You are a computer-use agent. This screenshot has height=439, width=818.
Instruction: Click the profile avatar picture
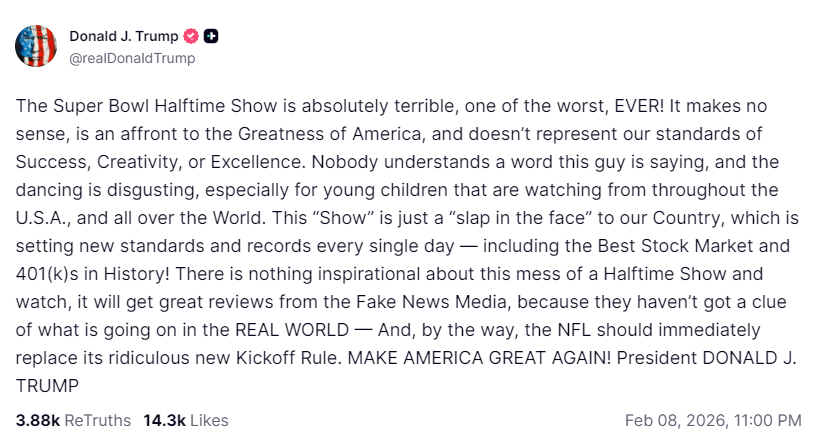pos(35,46)
